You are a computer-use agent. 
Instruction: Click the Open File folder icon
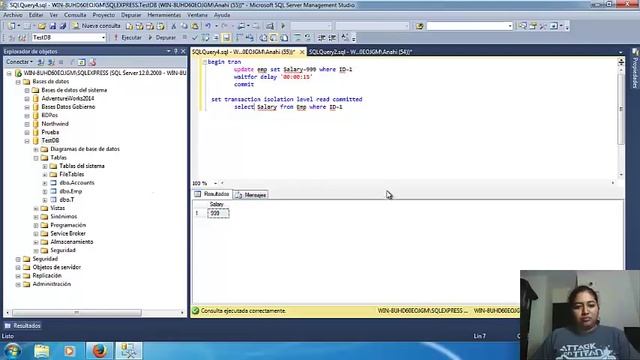[42, 26]
